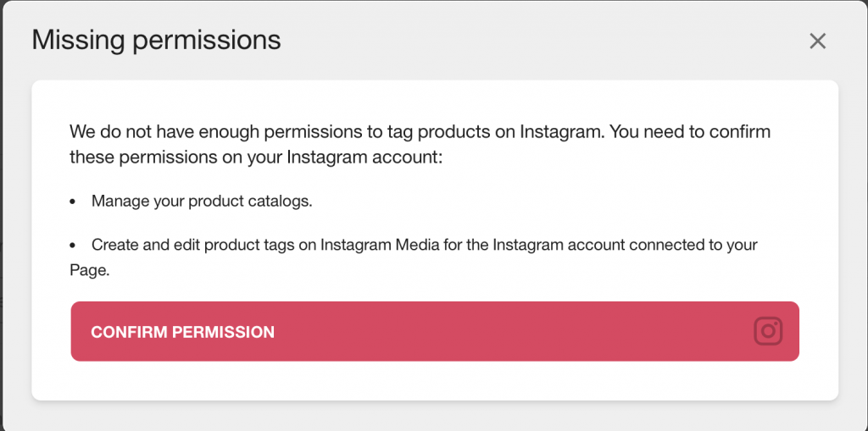Click the bullet before "Manage your product catalogs"

[72, 202]
